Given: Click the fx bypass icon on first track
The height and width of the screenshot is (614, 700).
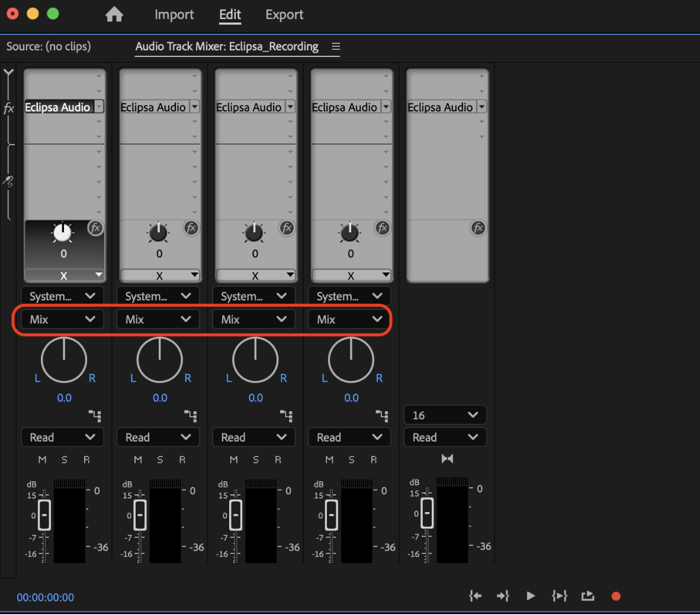Looking at the screenshot, I should pos(95,228).
